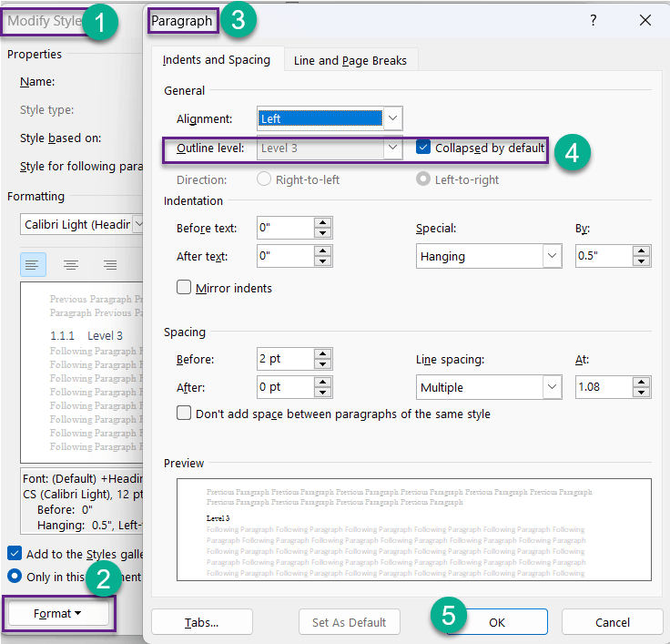
Task: Uncheck Collapsed by default checkbox
Action: [x=423, y=148]
